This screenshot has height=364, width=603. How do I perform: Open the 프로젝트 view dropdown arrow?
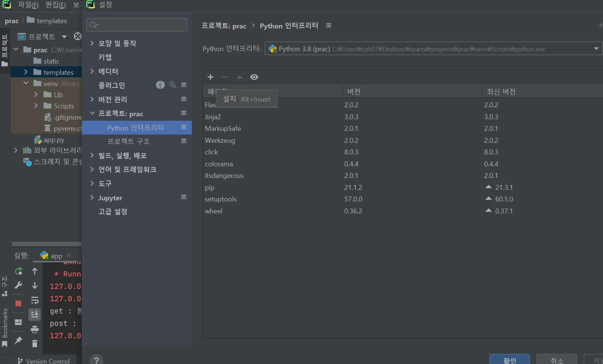(x=64, y=37)
